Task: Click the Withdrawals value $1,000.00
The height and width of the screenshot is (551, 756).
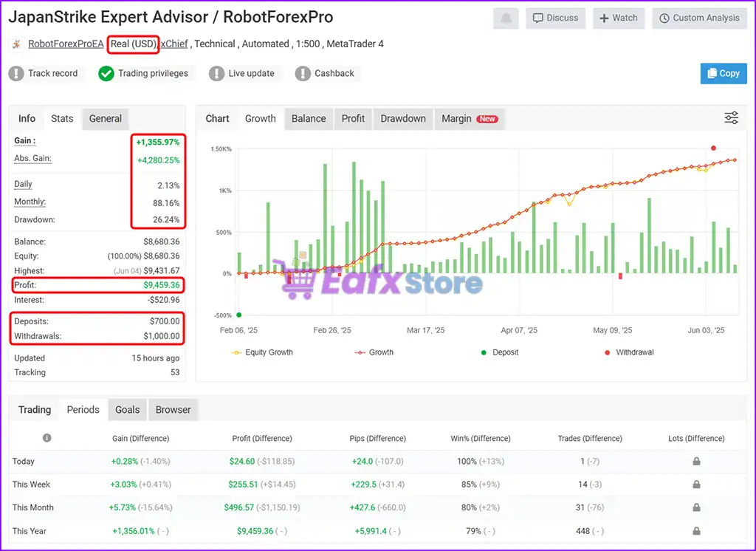Action: tap(162, 336)
